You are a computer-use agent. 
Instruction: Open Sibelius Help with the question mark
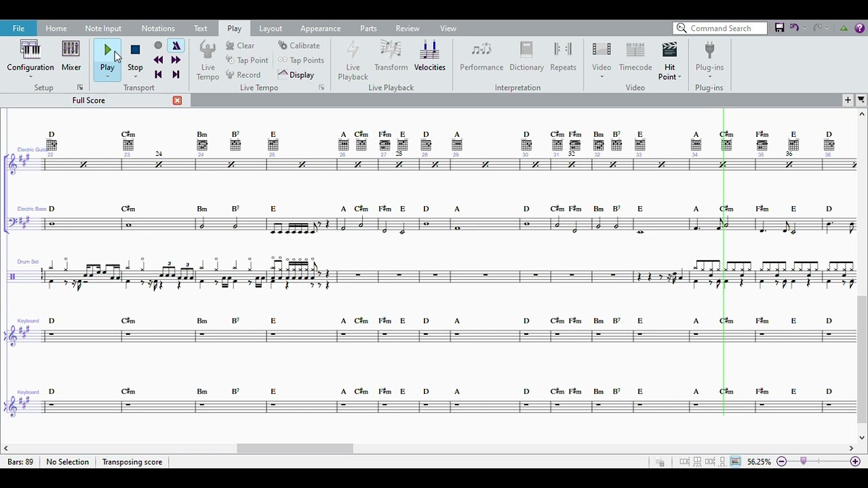[859, 28]
